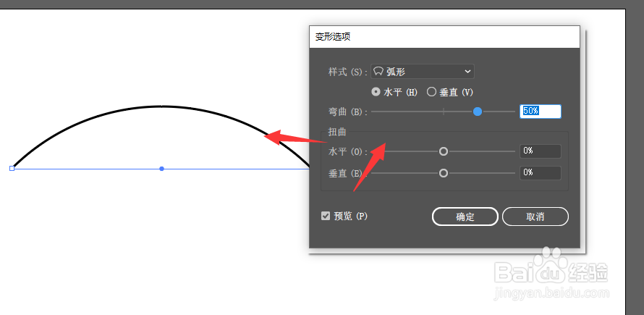Select the 垂直 (V) radio button
The height and width of the screenshot is (315, 644).
click(431, 92)
